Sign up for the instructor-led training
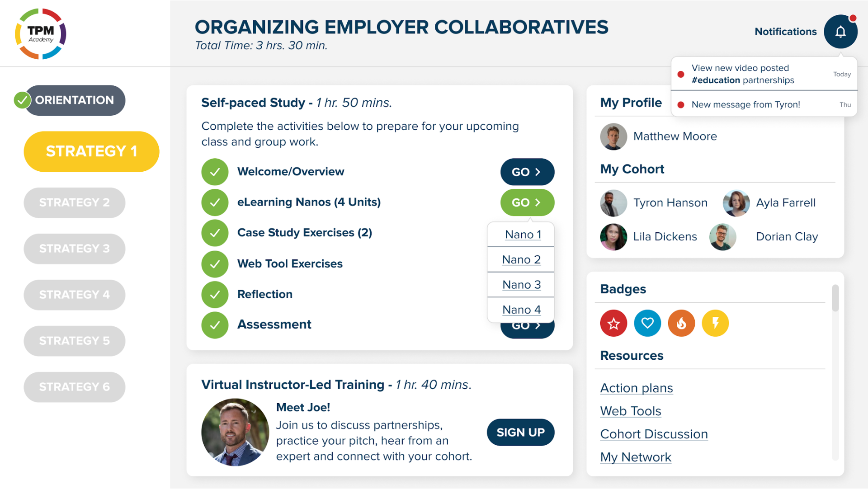 (x=520, y=433)
